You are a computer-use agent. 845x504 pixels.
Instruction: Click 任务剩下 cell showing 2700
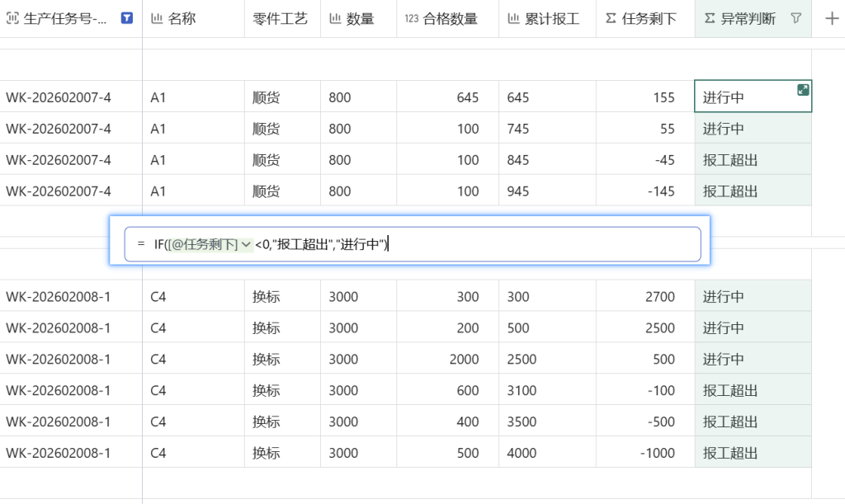coord(645,296)
